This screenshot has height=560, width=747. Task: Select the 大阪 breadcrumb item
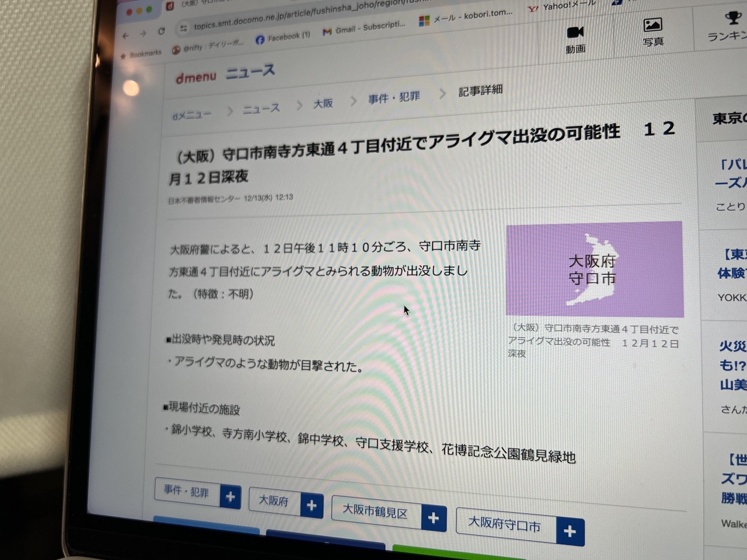click(x=323, y=103)
